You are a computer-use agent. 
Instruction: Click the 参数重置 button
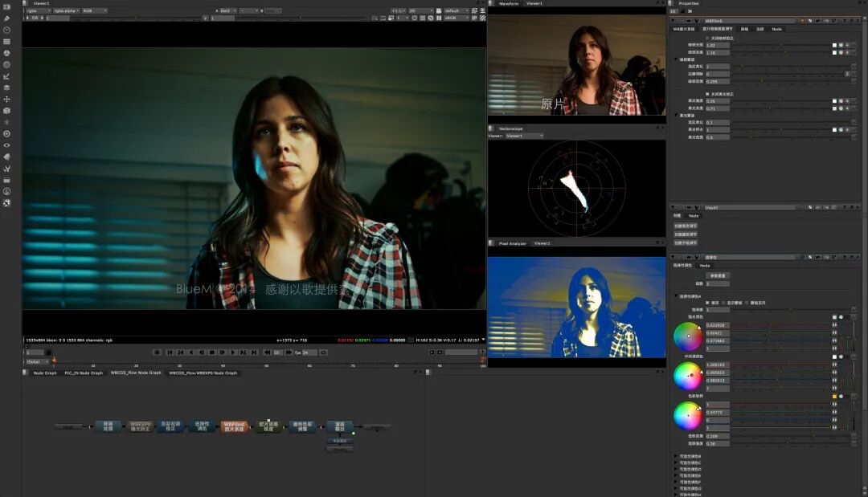click(718, 275)
